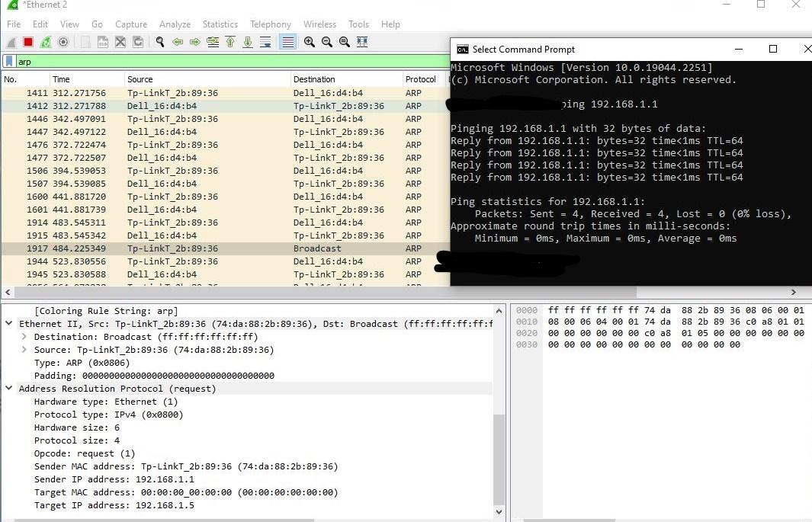Open the Statistics menu
This screenshot has height=522, width=812.
click(220, 24)
